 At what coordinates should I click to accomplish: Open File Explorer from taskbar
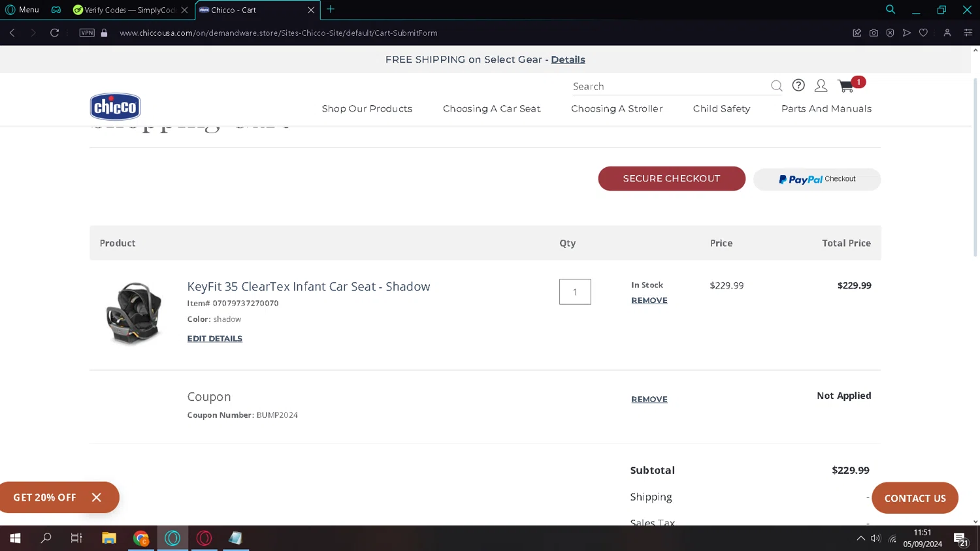coord(109,538)
